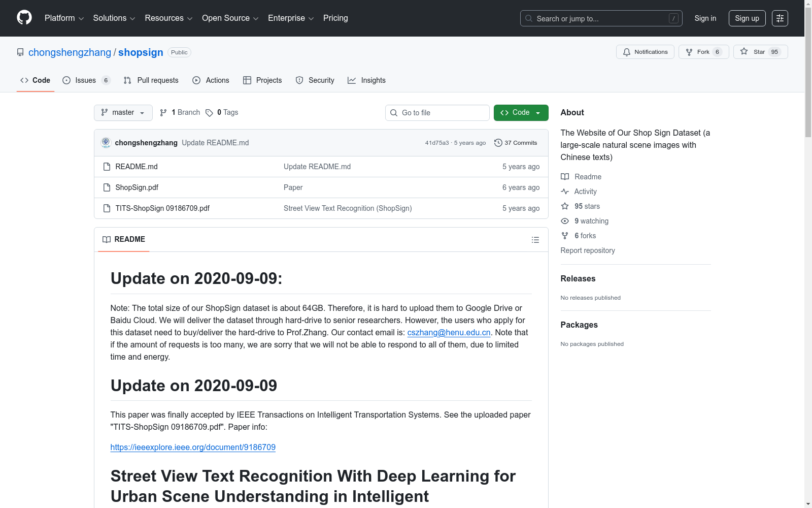The height and width of the screenshot is (508, 812).
Task: Click the repository icon beside chongshengzhang
Action: tap(20, 52)
